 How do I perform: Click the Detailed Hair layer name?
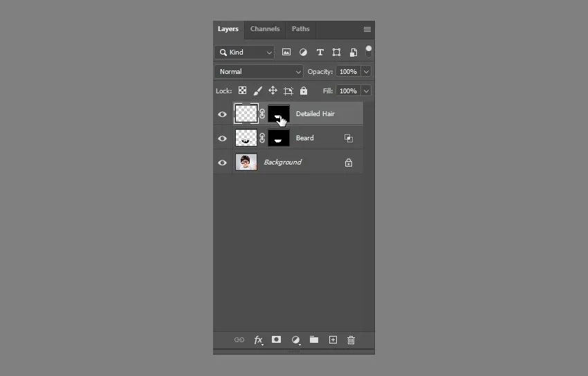coord(315,114)
